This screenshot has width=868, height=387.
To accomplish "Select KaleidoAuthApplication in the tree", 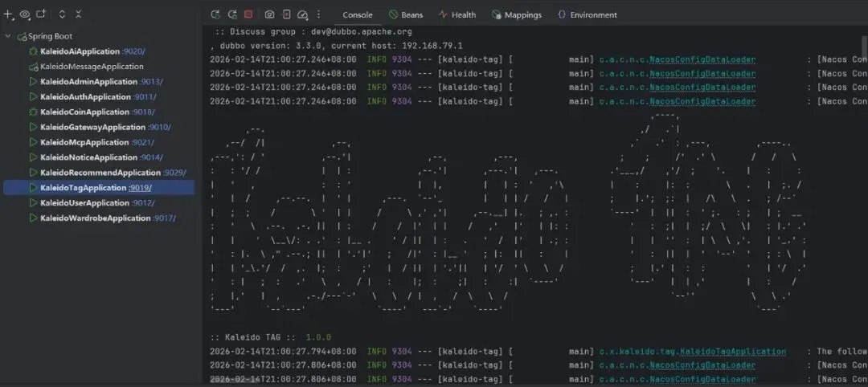I will pyautogui.click(x=85, y=96).
